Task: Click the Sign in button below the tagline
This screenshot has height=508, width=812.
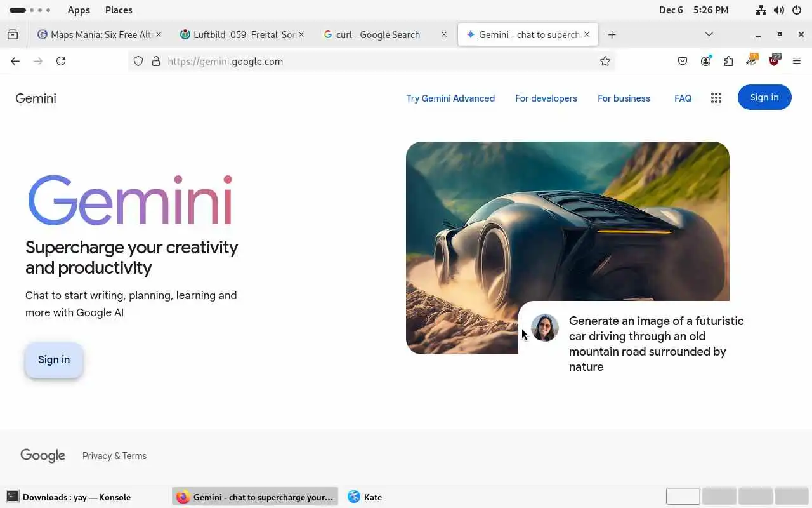Action: point(54,360)
